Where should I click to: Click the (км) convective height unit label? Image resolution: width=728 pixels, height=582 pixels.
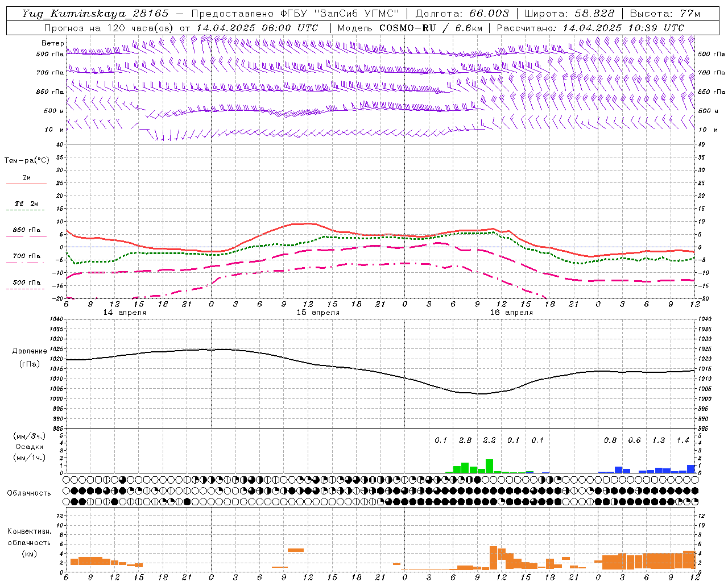pos(29,554)
